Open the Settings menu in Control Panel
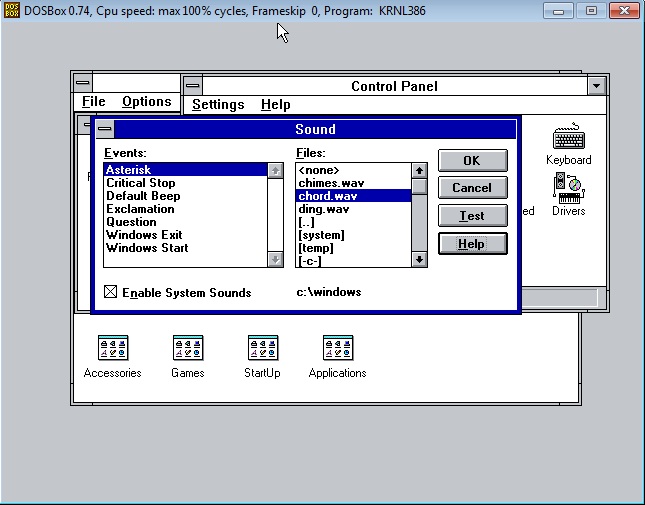 218,104
